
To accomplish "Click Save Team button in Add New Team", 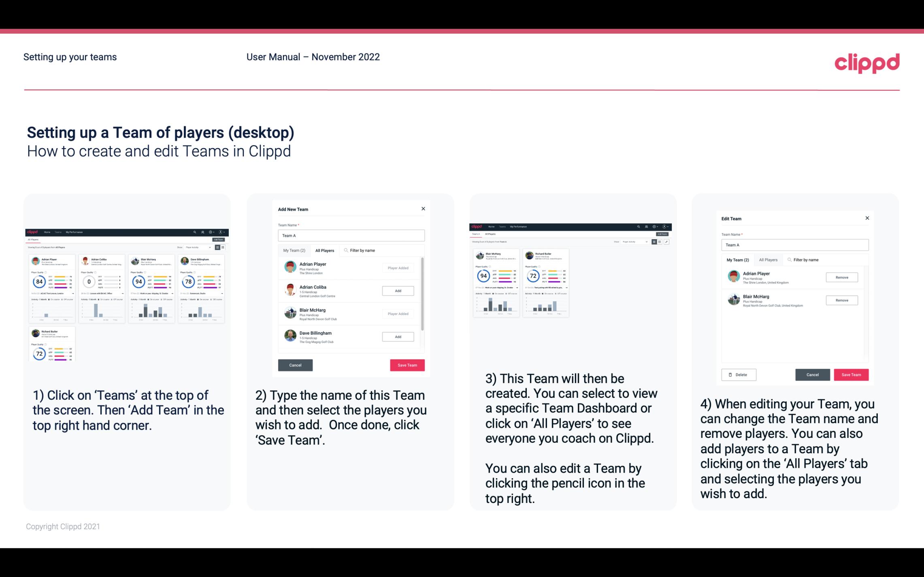I will point(407,364).
